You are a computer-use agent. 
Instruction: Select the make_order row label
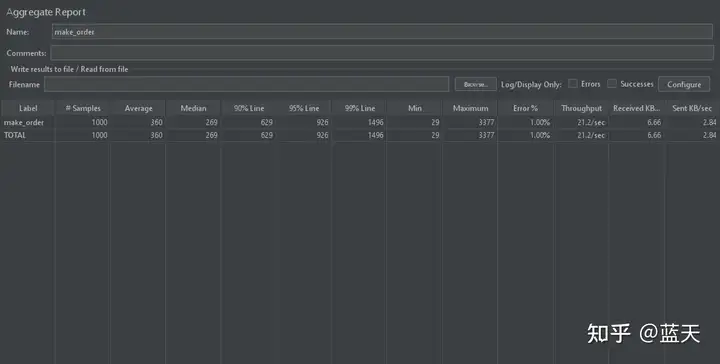coord(24,123)
